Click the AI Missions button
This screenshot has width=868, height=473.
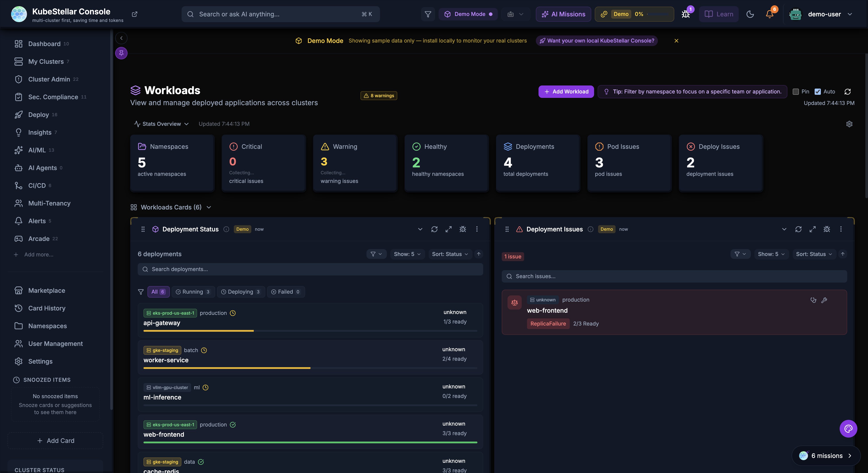[563, 14]
